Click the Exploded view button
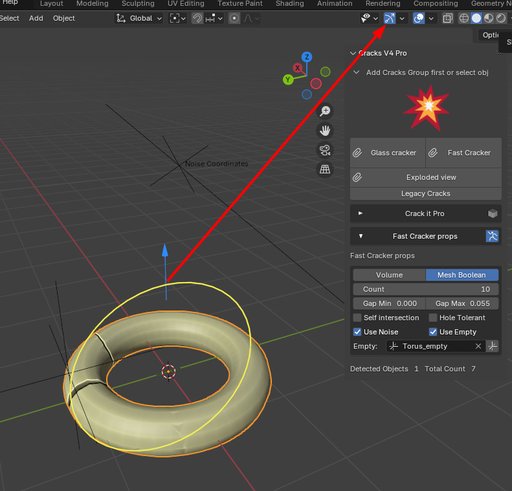The width and height of the screenshot is (512, 491). (x=426, y=178)
